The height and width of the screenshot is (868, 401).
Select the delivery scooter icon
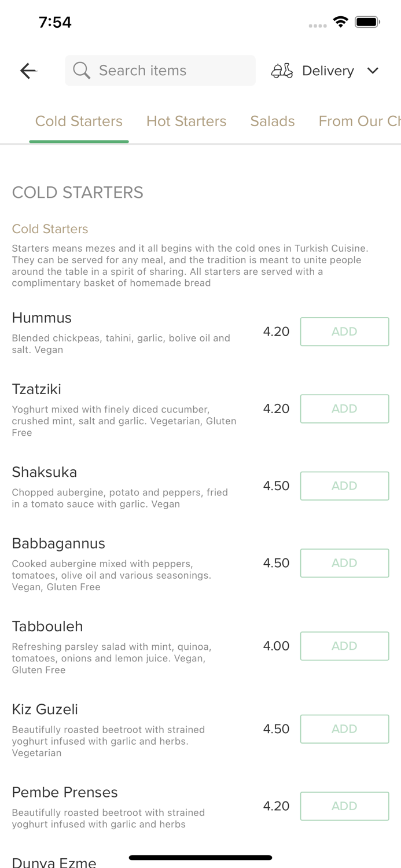[282, 71]
